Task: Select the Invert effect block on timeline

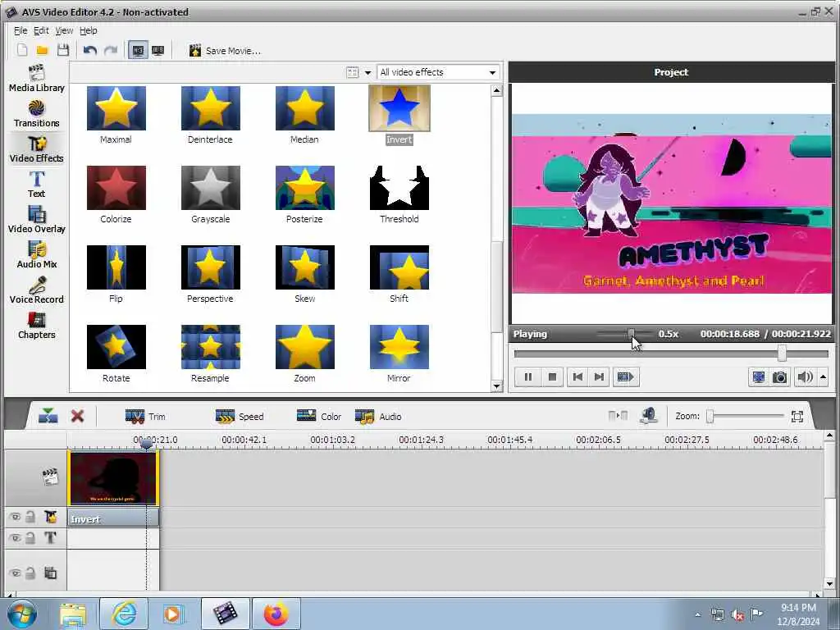Action: pyautogui.click(x=113, y=518)
